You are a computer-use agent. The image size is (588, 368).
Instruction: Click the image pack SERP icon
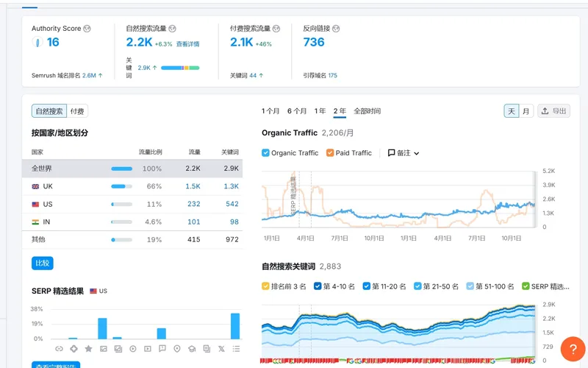pyautogui.click(x=118, y=349)
